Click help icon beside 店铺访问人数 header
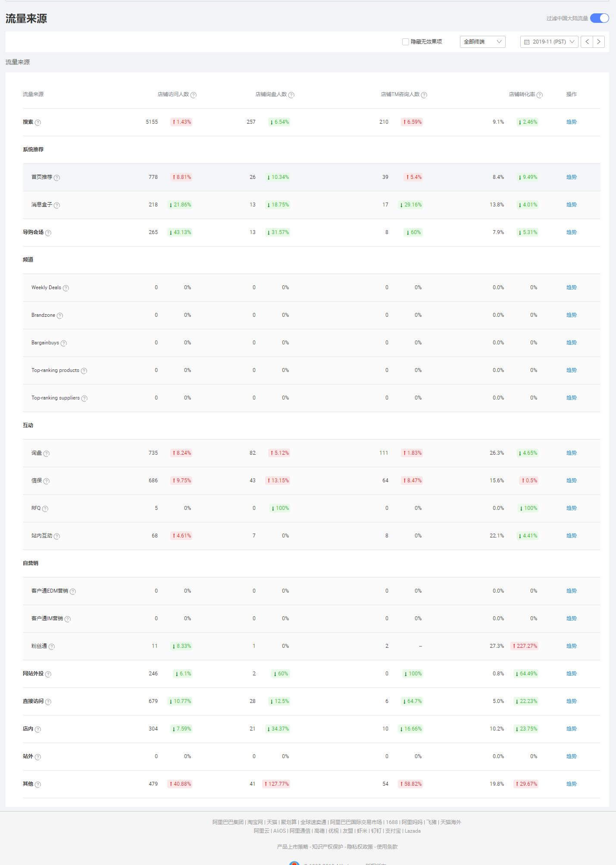Image resolution: width=616 pixels, height=865 pixels. [194, 95]
